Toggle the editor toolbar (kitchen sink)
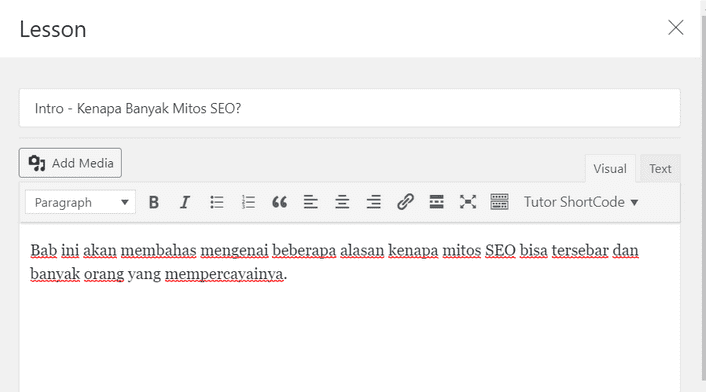The width and height of the screenshot is (706, 392). [499, 202]
